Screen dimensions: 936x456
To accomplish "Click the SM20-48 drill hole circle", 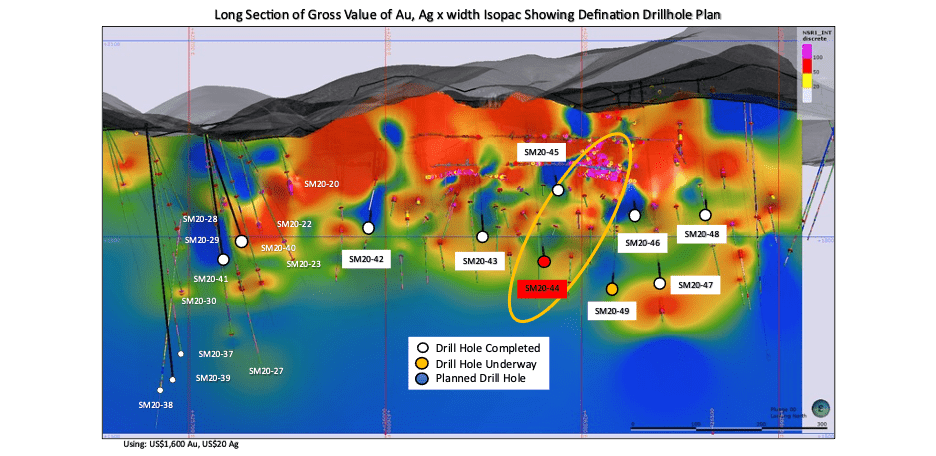I will tap(705, 215).
